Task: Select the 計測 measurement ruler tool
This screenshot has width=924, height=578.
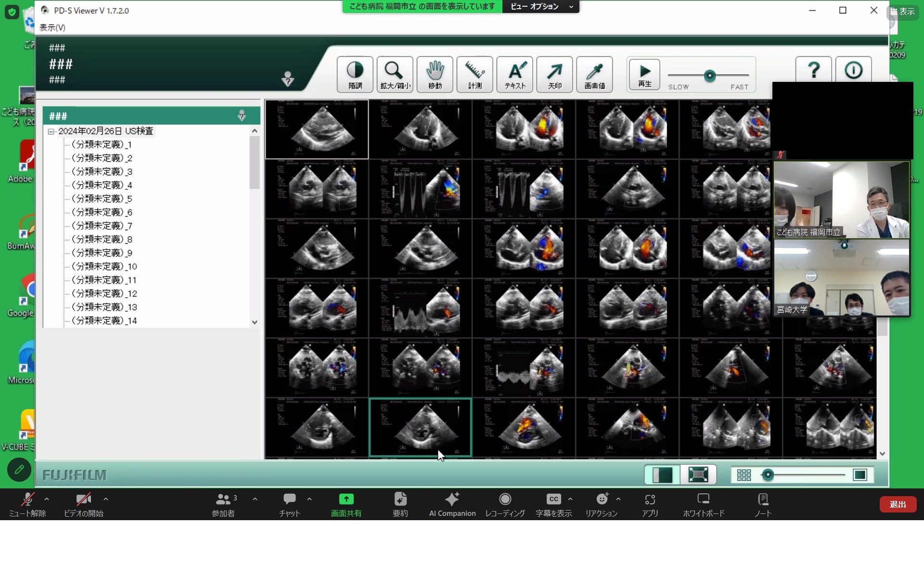Action: 475,74
